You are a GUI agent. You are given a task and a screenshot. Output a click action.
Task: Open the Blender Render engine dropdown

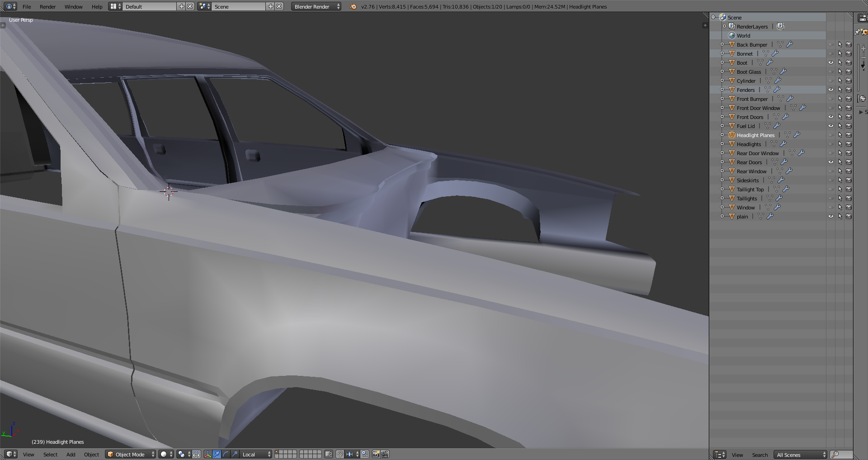[x=316, y=7]
